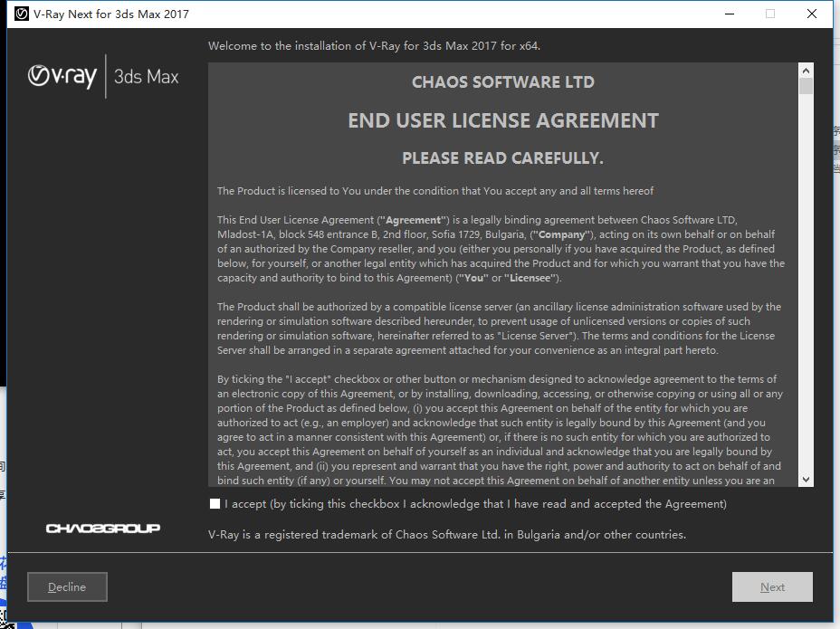The image size is (840, 629).
Task: Tick the I accept agreement checkbox
Action: [215, 503]
